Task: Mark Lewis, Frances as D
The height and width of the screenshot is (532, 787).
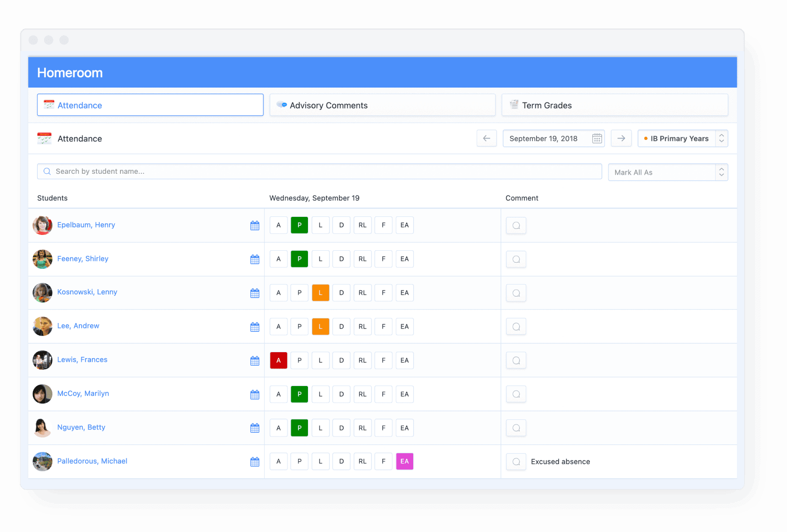Action: point(341,361)
